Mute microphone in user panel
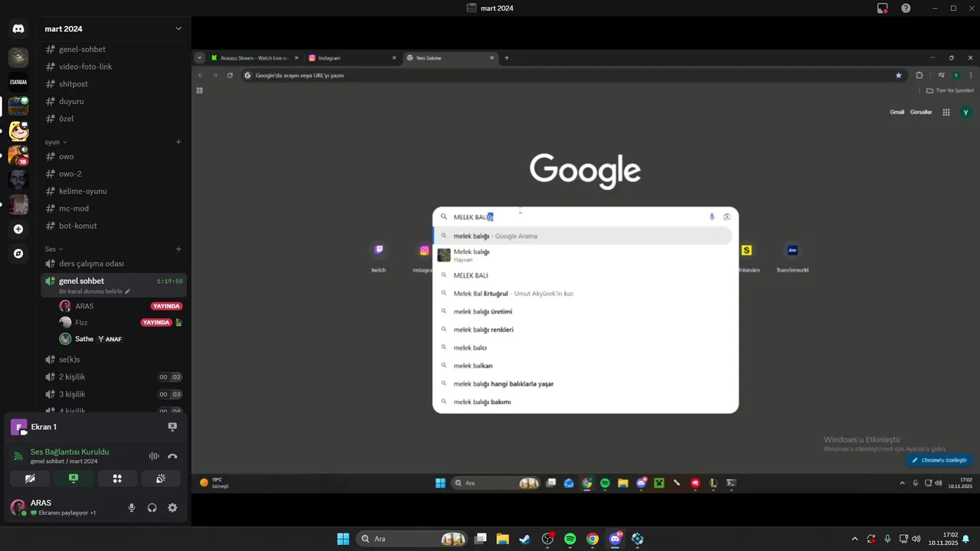The width and height of the screenshot is (980, 551). 132,507
